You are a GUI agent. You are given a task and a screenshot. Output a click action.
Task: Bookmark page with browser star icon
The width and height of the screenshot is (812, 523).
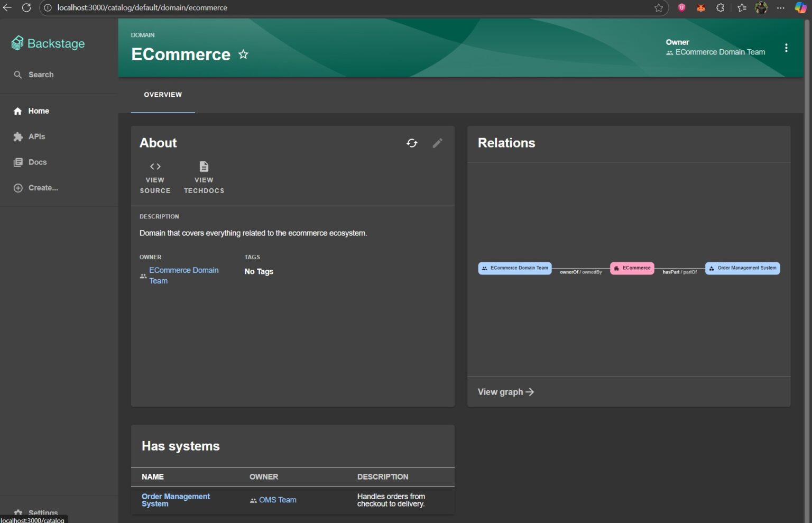click(x=659, y=8)
